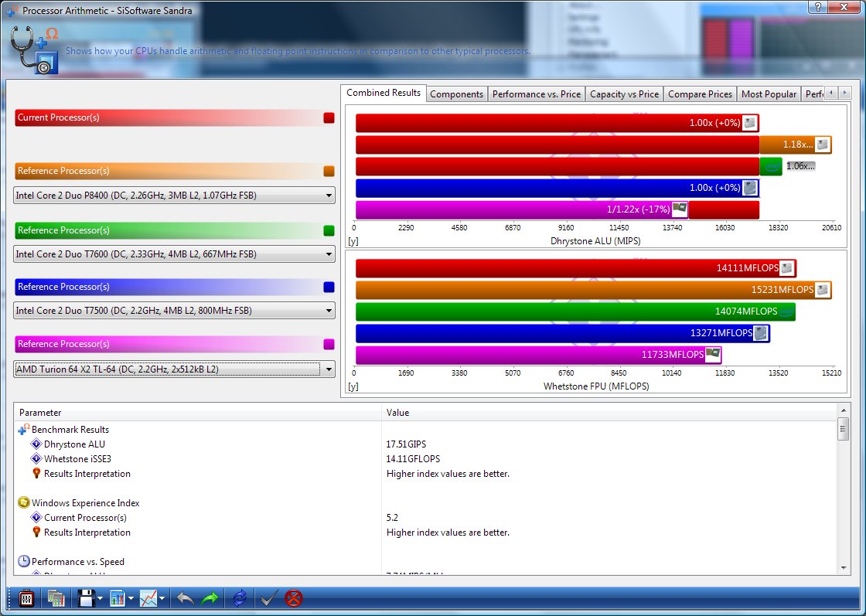Click the magenta Reference Processor(s) color swatch

[x=329, y=345]
